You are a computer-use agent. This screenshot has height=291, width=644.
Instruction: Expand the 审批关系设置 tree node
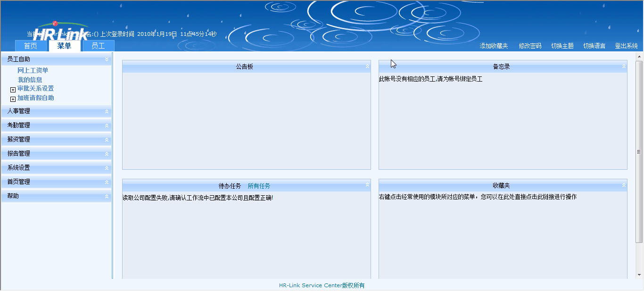click(x=13, y=90)
